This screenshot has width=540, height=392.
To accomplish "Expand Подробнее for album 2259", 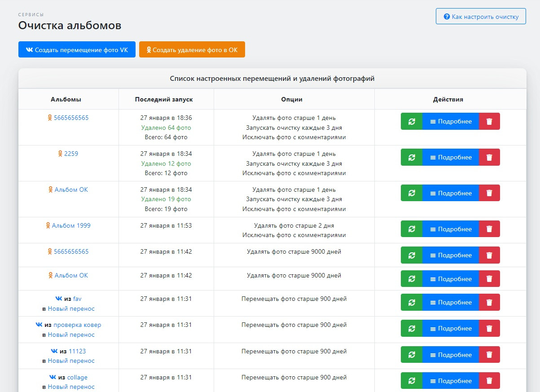I will (x=451, y=158).
